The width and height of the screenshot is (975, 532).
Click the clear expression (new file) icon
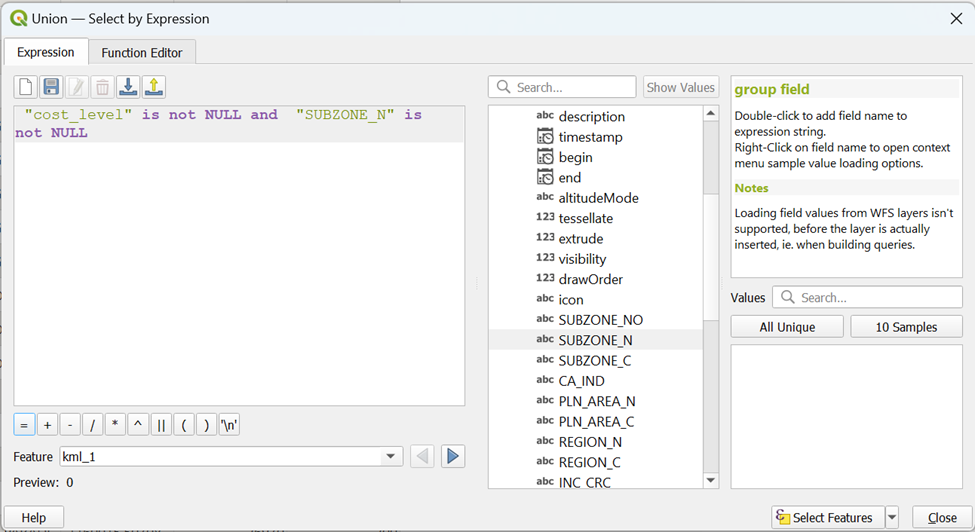pyautogui.click(x=26, y=87)
